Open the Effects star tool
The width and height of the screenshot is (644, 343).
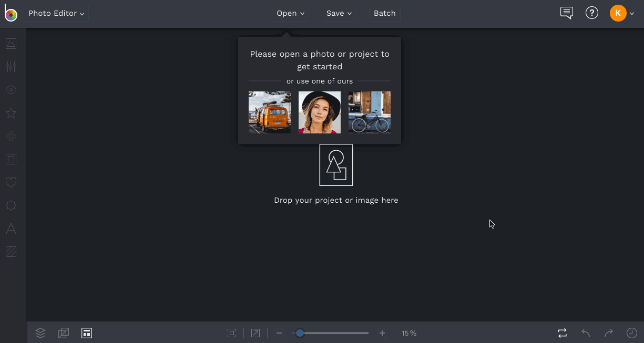pyautogui.click(x=11, y=113)
